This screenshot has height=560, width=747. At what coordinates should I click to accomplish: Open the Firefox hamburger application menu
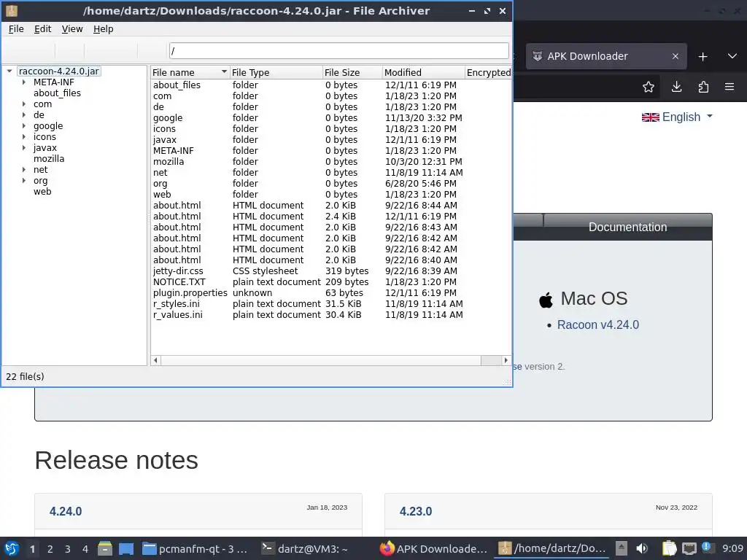pos(729,87)
